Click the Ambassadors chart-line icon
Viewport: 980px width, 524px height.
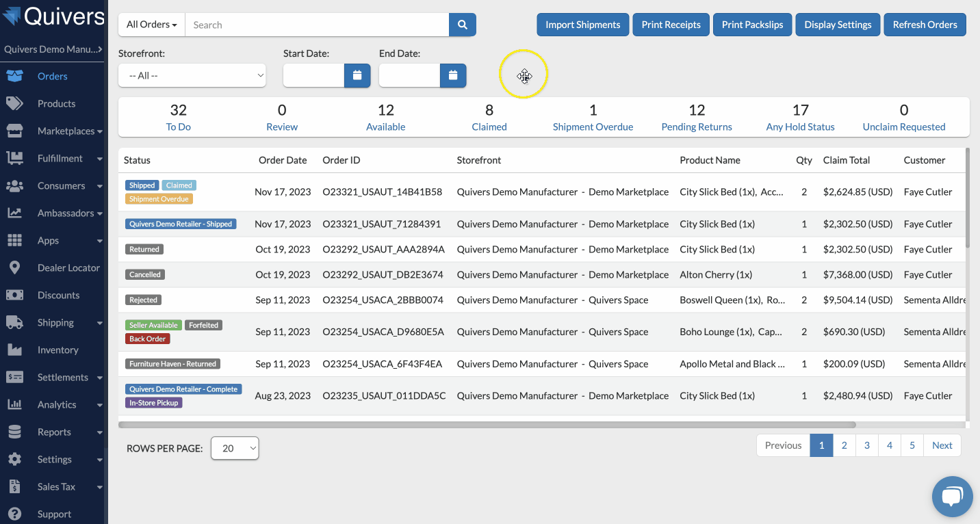pyautogui.click(x=14, y=213)
